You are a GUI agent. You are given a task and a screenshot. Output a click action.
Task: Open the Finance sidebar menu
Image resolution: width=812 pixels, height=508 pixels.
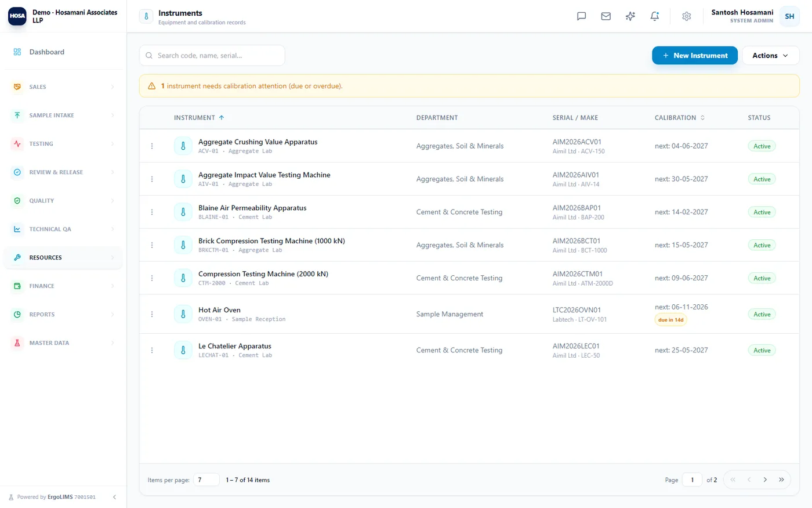[64, 286]
